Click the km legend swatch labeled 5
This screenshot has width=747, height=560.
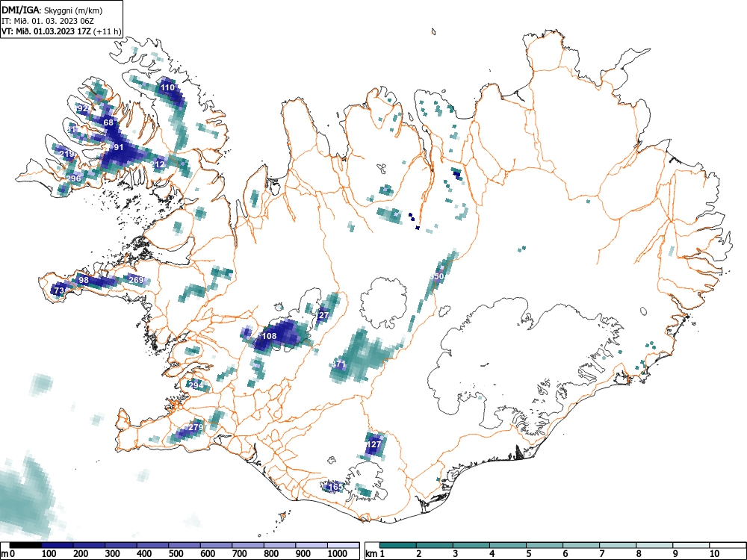[545, 545]
